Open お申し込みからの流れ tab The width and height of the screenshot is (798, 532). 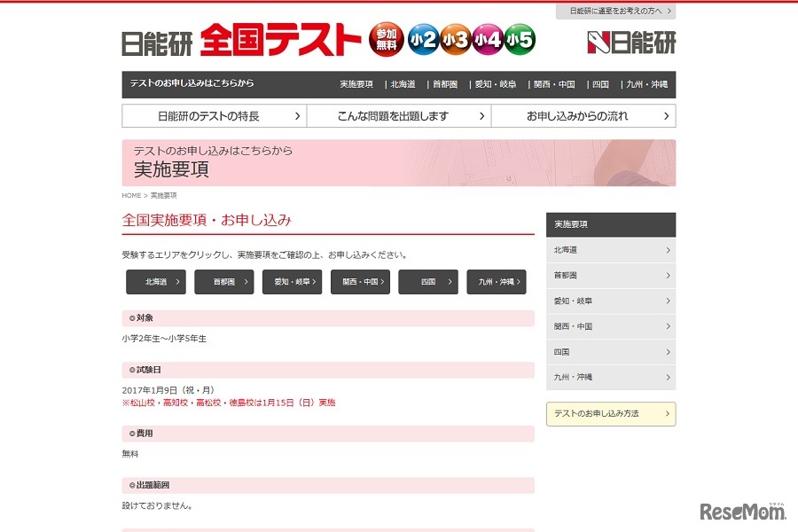pos(583,116)
